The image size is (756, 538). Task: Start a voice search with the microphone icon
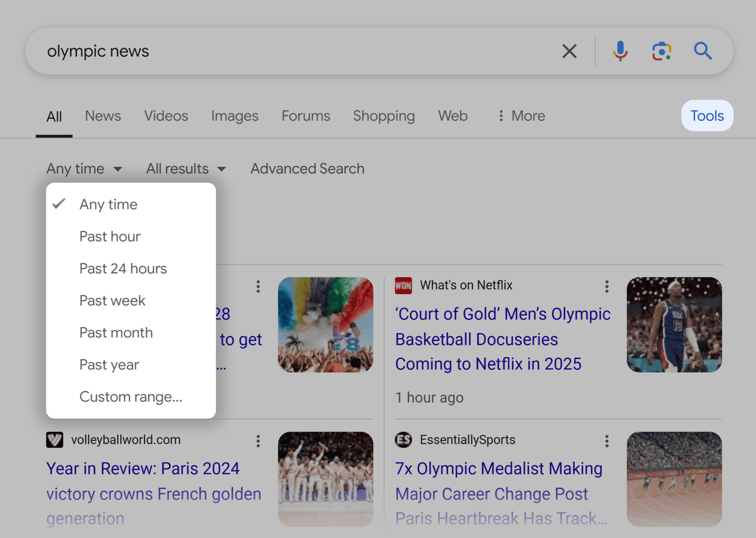[621, 51]
